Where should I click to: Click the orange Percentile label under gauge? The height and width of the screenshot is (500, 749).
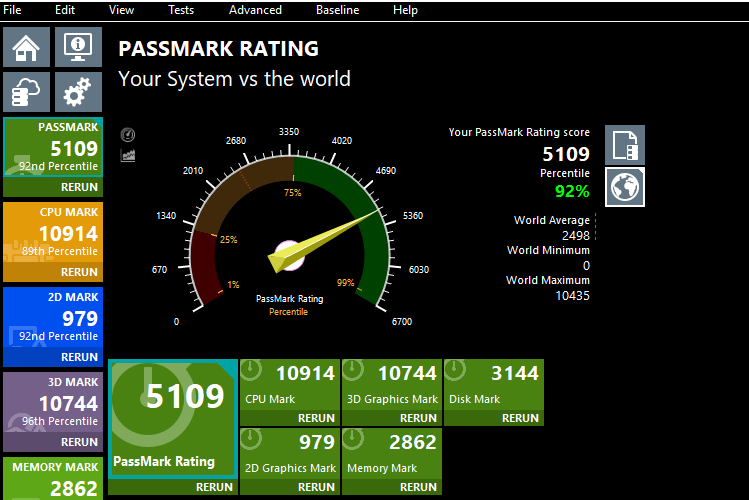pos(289,312)
